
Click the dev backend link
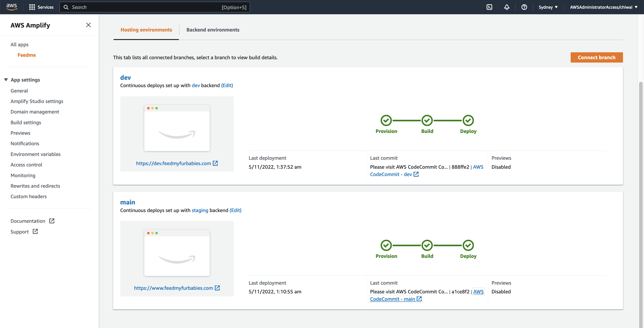pyautogui.click(x=196, y=85)
